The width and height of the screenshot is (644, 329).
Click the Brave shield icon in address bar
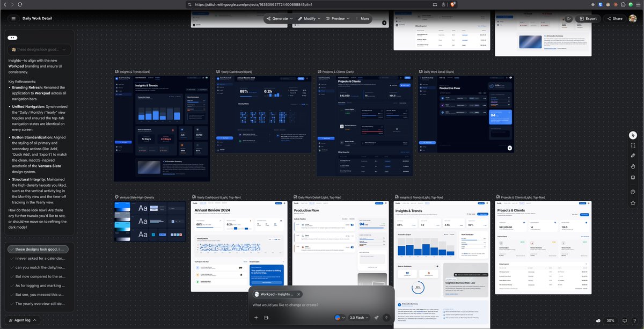click(x=453, y=4)
